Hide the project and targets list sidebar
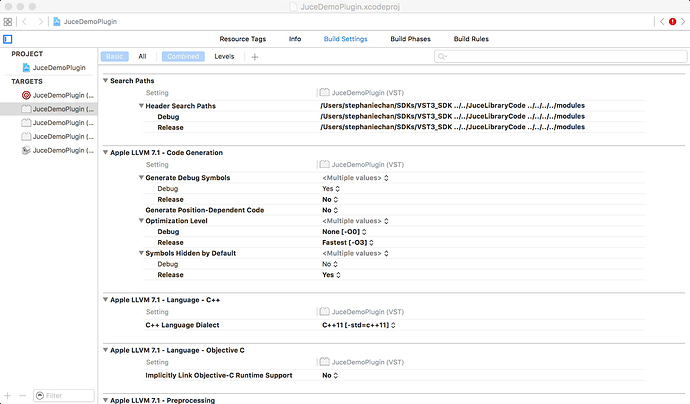This screenshot has height=404, width=690. pyautogui.click(x=7, y=39)
